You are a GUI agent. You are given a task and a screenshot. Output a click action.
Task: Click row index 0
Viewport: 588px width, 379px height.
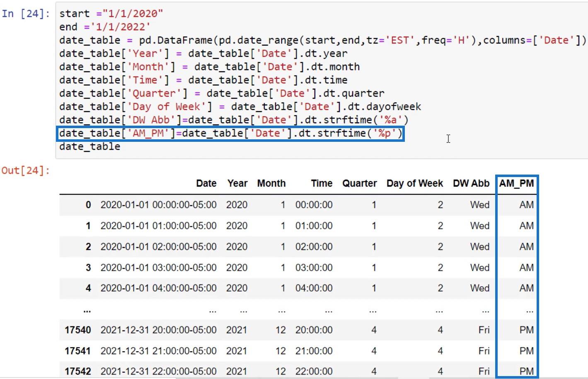click(88, 205)
